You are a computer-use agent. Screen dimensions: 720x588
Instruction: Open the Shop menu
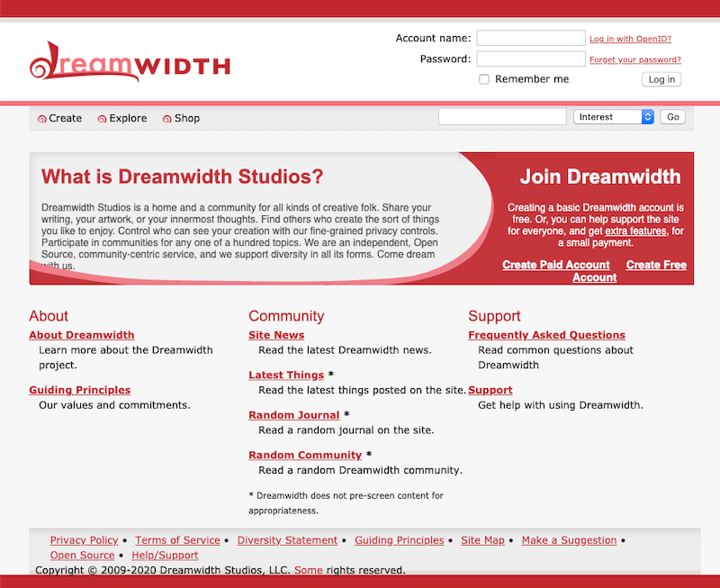coord(187,118)
